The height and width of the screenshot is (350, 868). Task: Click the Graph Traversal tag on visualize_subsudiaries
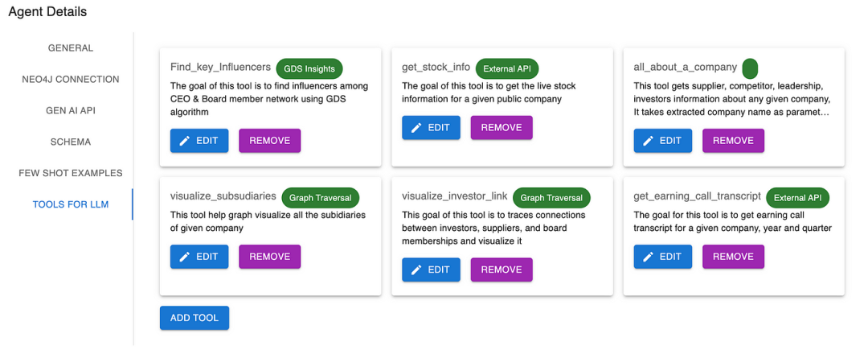(x=321, y=197)
